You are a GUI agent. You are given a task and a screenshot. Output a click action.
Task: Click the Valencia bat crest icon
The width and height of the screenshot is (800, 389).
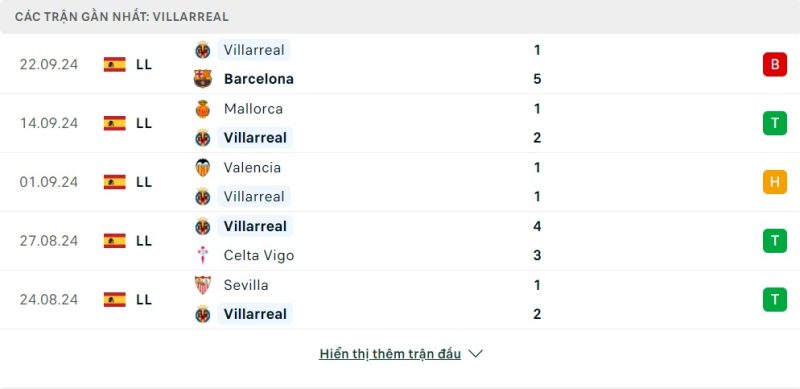coord(203,167)
